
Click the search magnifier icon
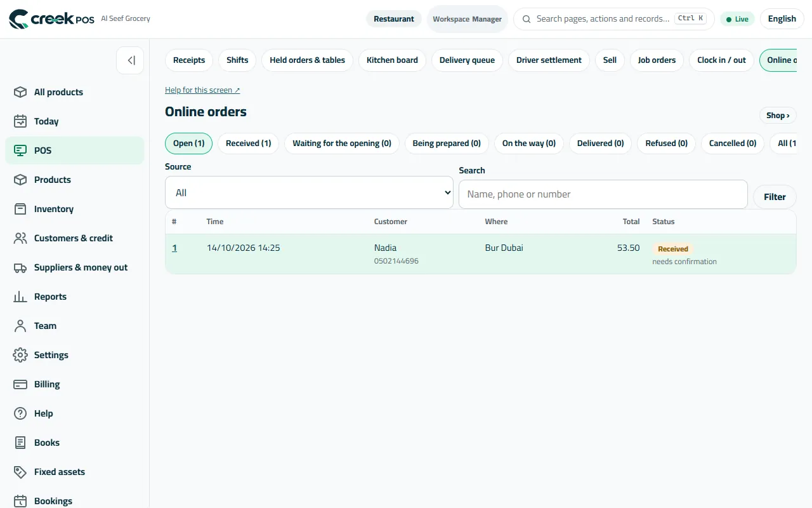pos(527,19)
